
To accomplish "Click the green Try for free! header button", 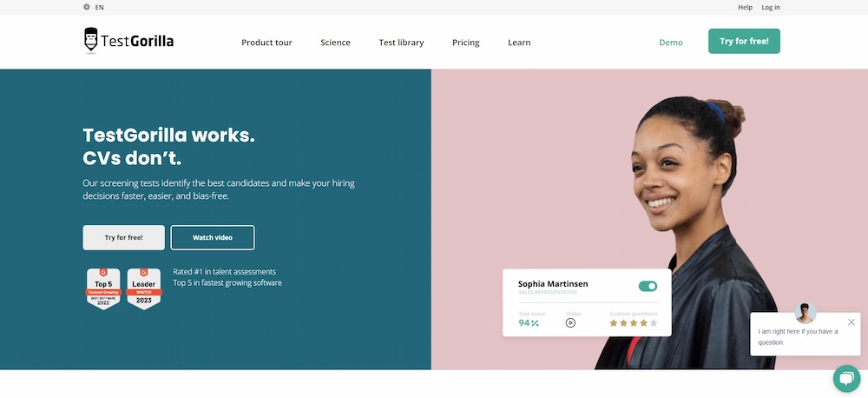I will (x=744, y=41).
